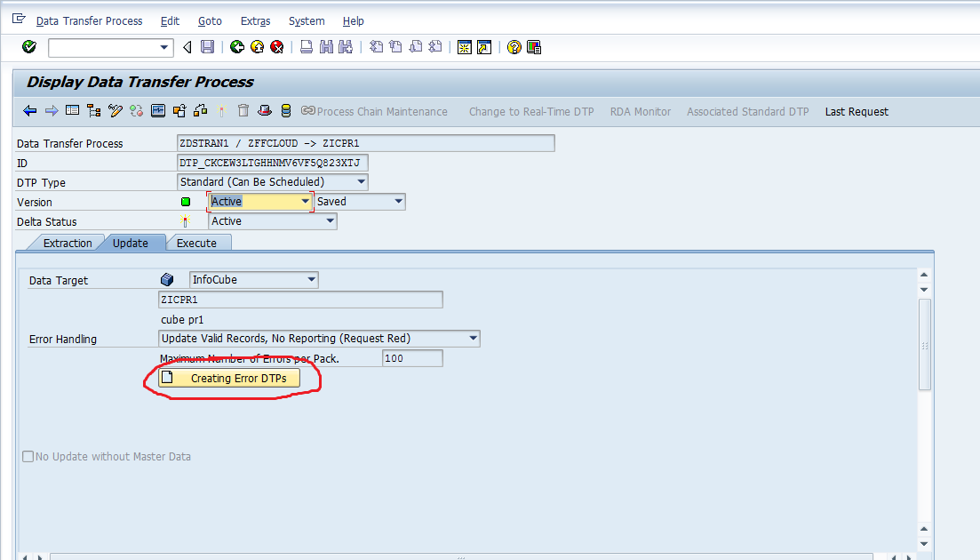Open the Error Handling dropdown

click(472, 338)
